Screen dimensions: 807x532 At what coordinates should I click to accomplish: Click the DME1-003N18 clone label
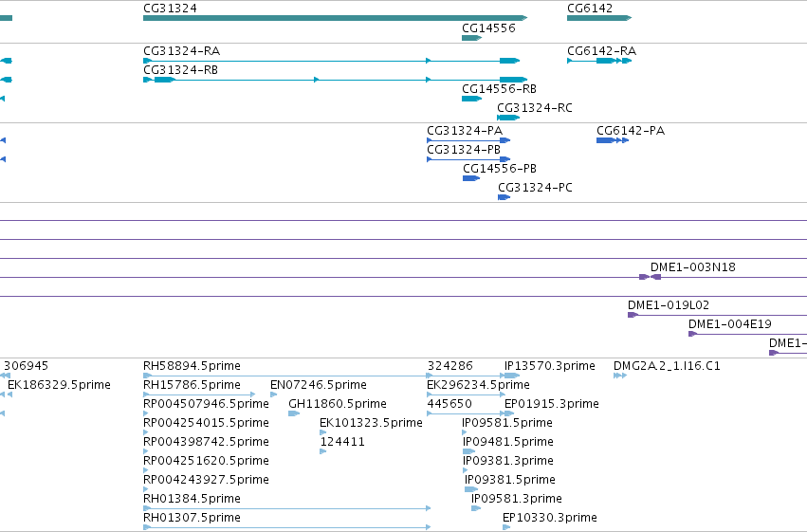pyautogui.click(x=693, y=267)
